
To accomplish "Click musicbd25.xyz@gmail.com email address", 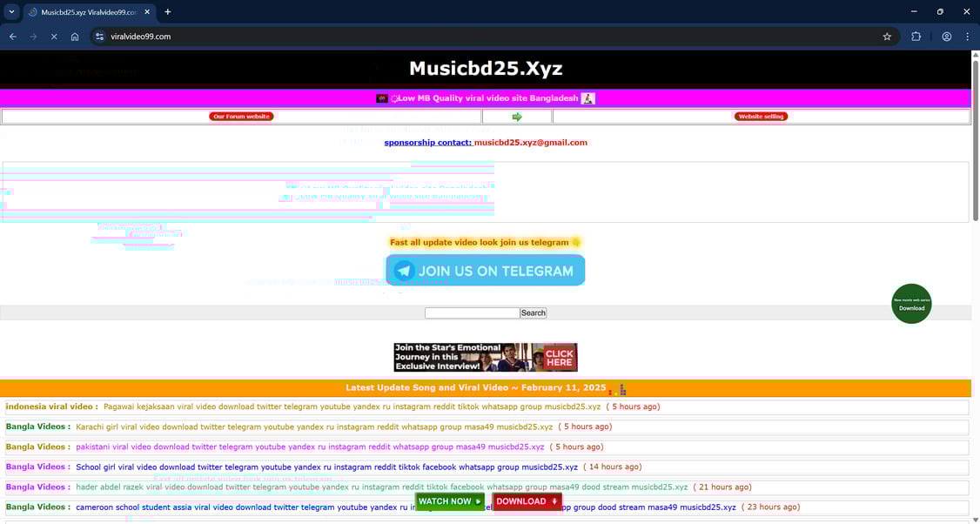I will coord(531,143).
